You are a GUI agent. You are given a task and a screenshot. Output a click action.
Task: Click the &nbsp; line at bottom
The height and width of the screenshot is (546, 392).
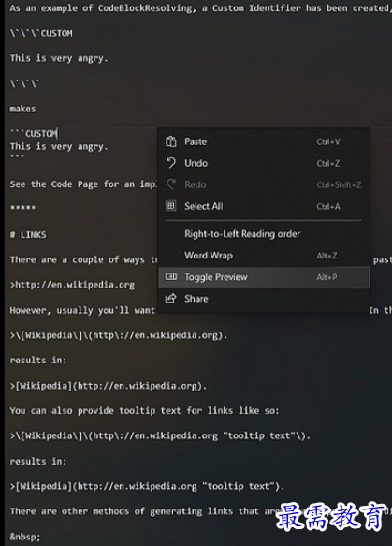pos(25,537)
